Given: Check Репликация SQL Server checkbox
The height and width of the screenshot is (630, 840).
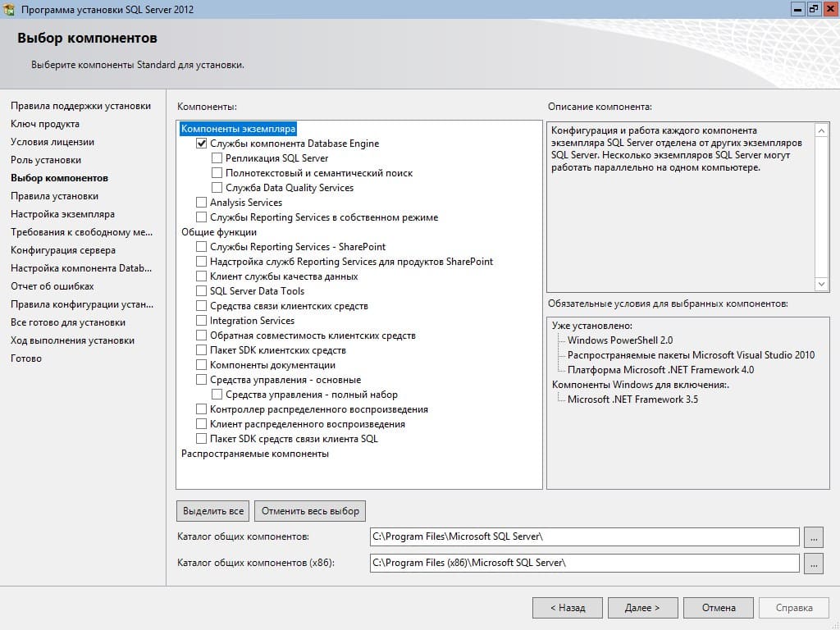Looking at the screenshot, I should 217,158.
